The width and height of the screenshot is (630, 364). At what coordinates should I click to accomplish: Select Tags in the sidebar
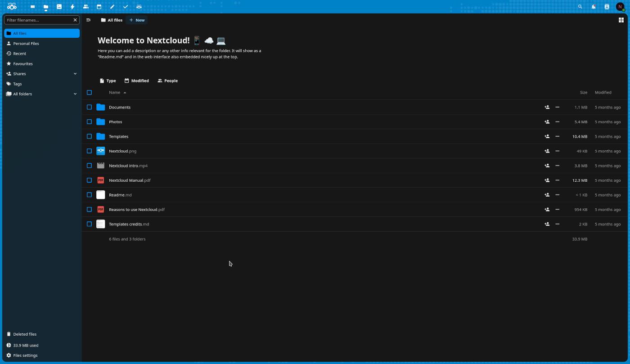tap(42, 84)
